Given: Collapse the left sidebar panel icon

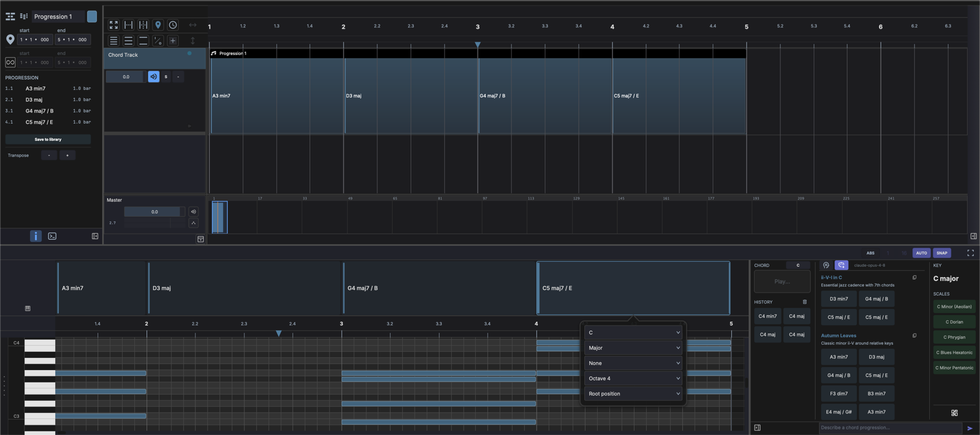Looking at the screenshot, I should pyautogui.click(x=95, y=236).
